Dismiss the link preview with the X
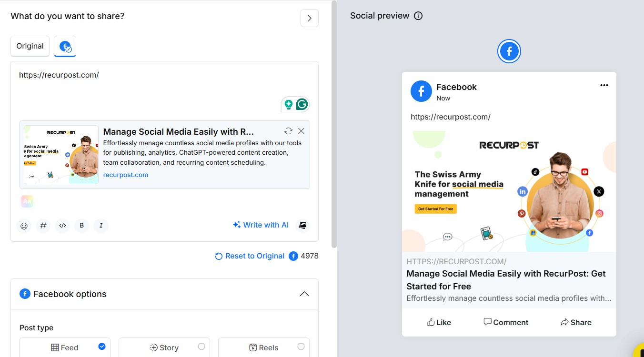The height and width of the screenshot is (357, 644). [x=301, y=130]
